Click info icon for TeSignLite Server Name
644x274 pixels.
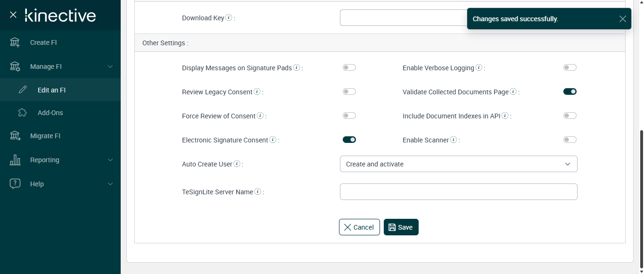coord(258,192)
